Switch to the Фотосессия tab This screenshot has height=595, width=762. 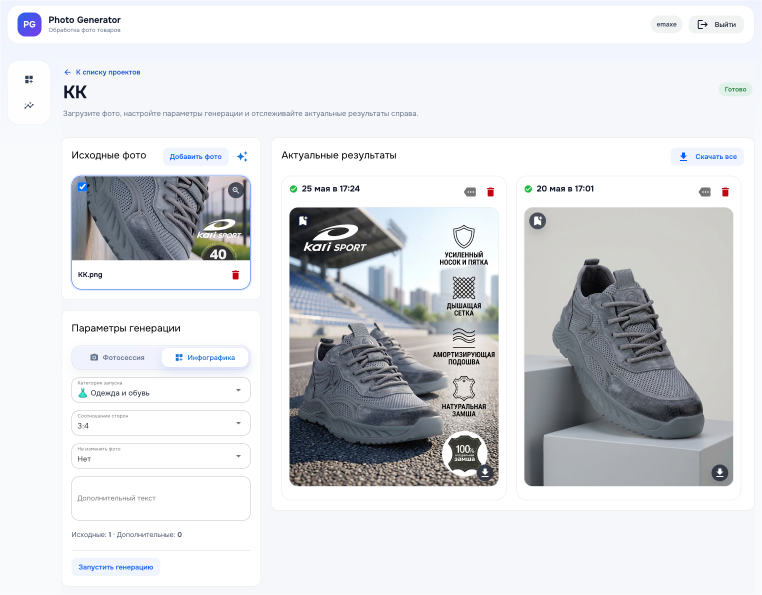click(117, 357)
